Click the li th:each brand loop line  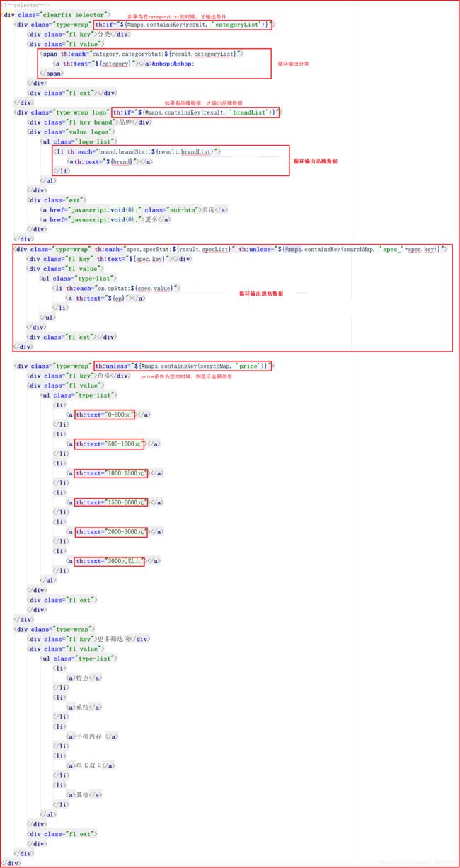[138, 151]
